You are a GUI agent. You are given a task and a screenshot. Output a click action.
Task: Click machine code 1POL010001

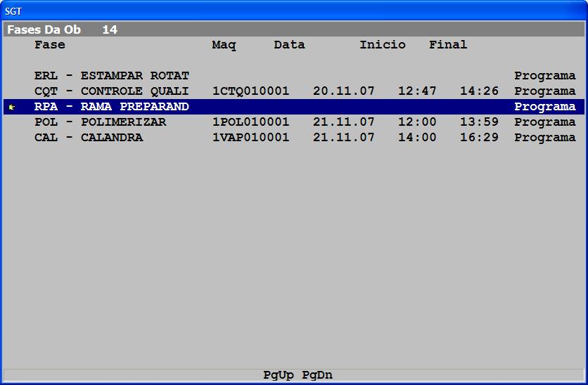[250, 122]
